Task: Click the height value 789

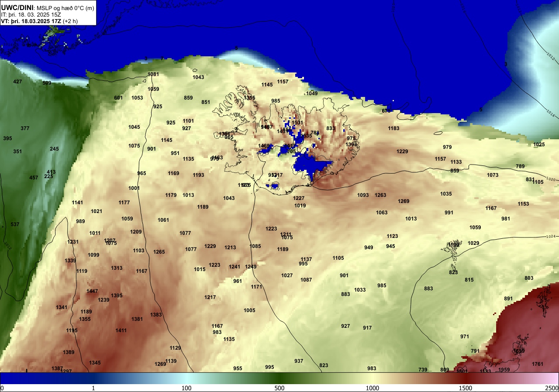Action: 520,166
